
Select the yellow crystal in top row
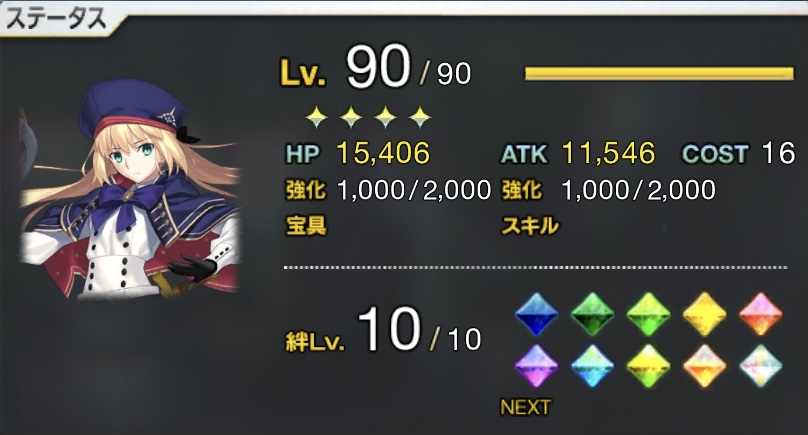[x=704, y=314]
